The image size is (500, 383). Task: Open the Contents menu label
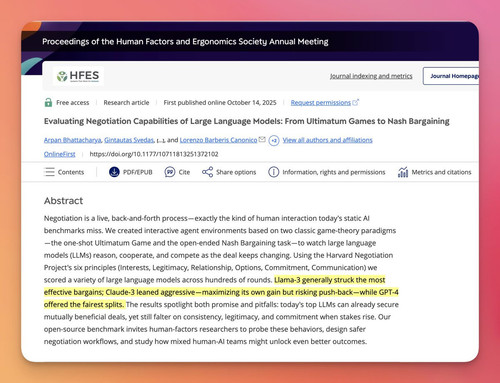[x=71, y=172]
